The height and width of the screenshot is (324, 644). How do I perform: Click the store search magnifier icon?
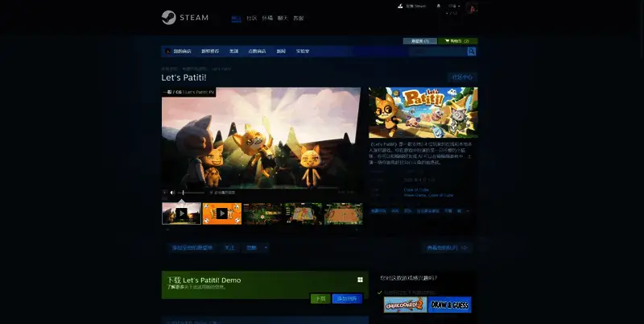click(472, 52)
